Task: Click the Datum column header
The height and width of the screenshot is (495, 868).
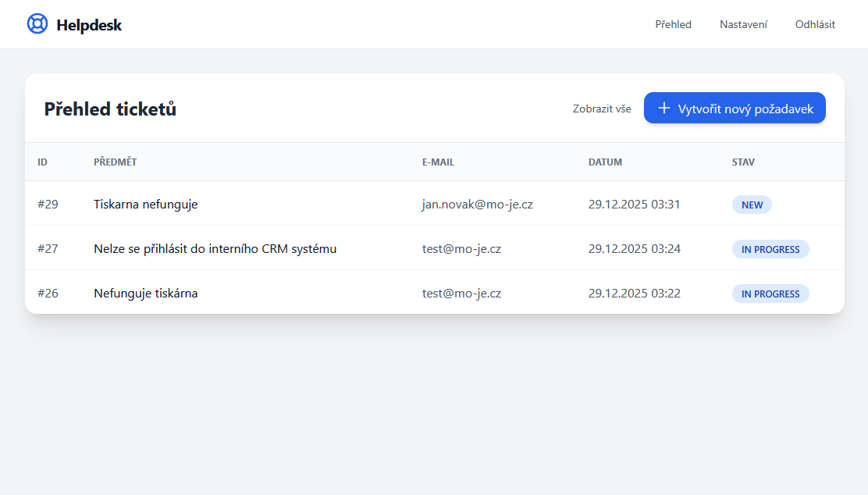Action: (x=605, y=162)
